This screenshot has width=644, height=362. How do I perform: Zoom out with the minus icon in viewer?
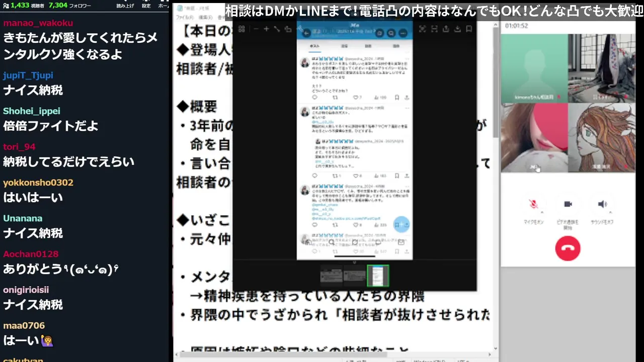(256, 29)
